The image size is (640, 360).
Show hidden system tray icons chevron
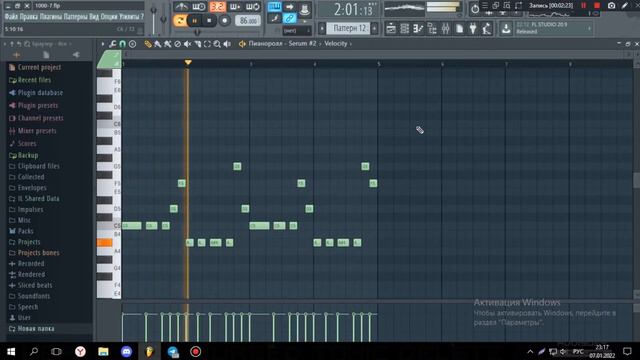tap(530, 351)
